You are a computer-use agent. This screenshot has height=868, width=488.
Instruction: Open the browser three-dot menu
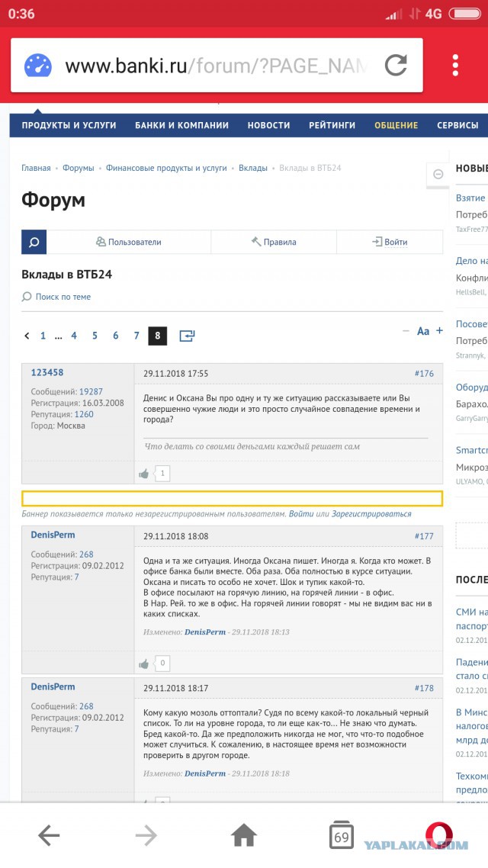[x=455, y=66]
